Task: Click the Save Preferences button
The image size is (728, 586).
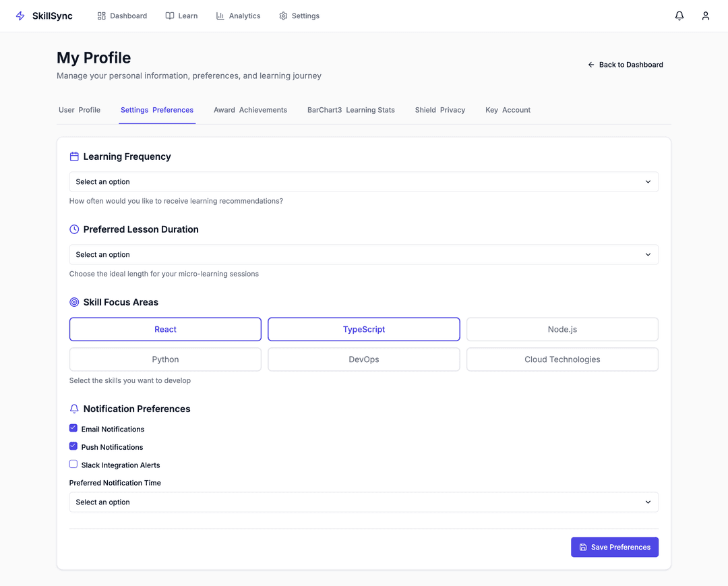Action: 614,547
